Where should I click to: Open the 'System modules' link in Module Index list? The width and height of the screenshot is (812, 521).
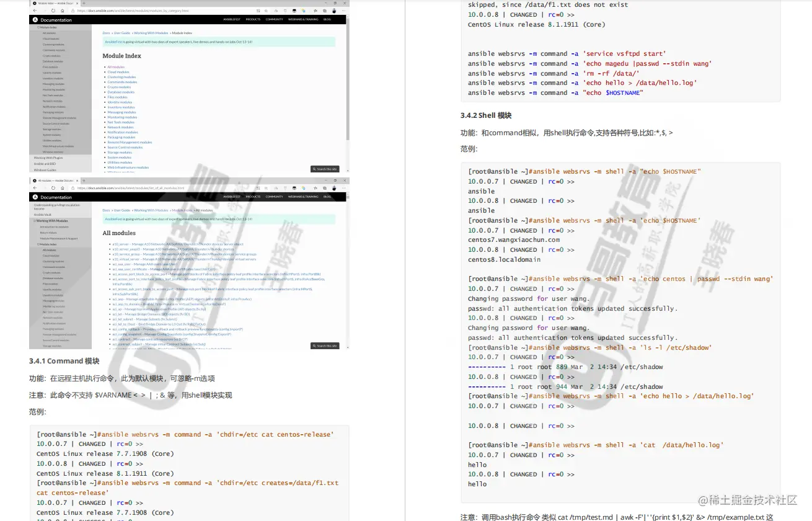coord(119,158)
